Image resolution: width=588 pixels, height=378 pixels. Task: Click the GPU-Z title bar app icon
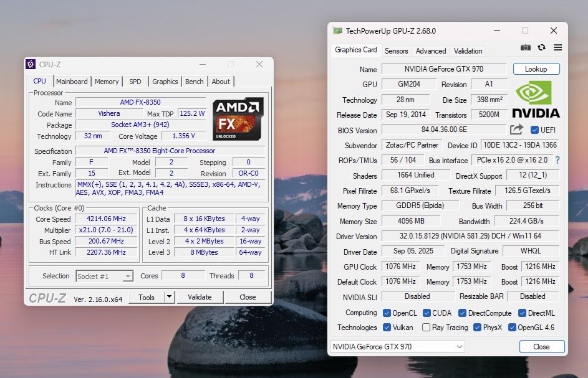click(337, 31)
